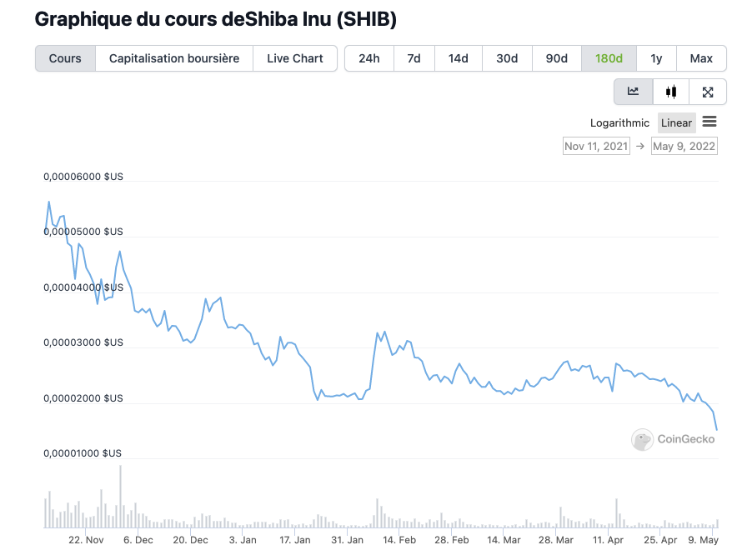Select Linear scale option
737x560 pixels.
(x=676, y=123)
